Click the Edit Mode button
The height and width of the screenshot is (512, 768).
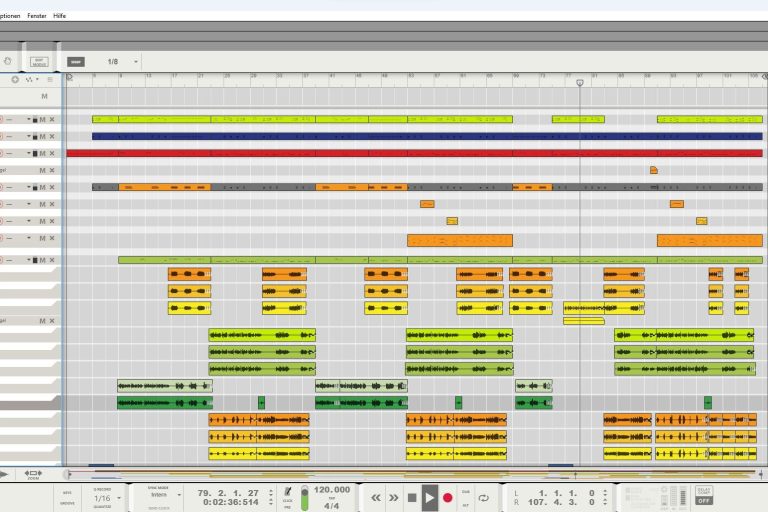[39, 61]
